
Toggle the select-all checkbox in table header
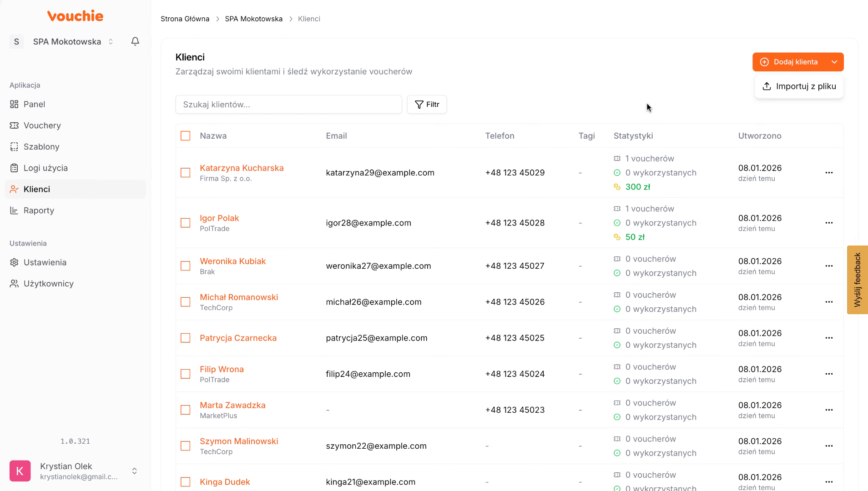tap(186, 136)
